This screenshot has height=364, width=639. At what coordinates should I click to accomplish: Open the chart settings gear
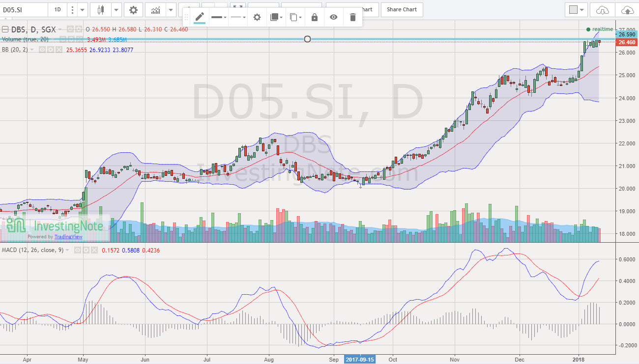(132, 9)
